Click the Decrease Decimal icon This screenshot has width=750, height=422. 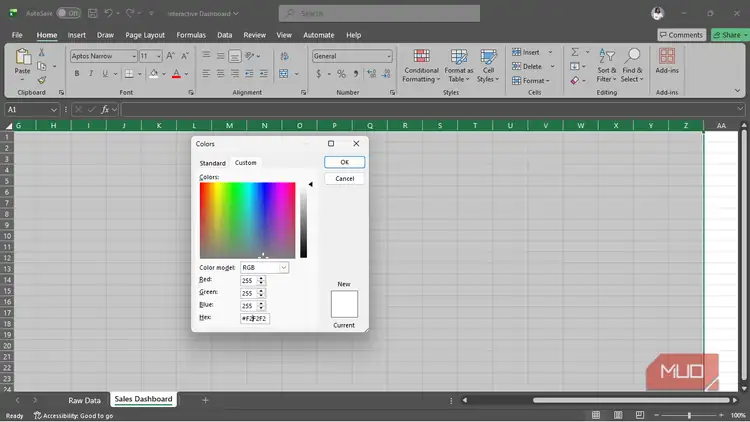(386, 74)
